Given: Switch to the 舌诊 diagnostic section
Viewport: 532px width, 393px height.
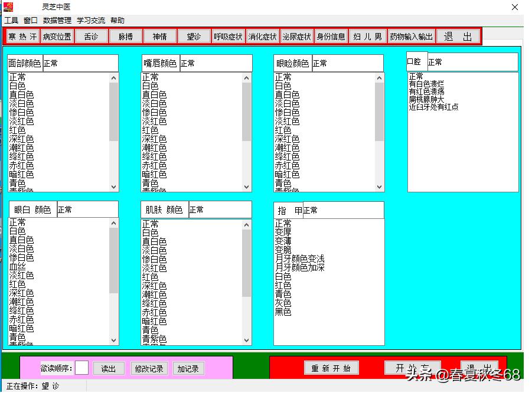Looking at the screenshot, I should point(92,36).
